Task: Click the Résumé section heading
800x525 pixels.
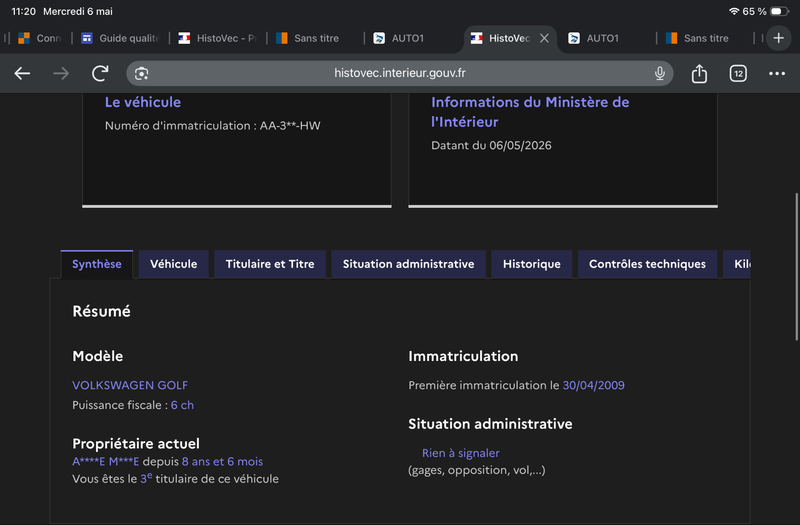Action: 102,311
